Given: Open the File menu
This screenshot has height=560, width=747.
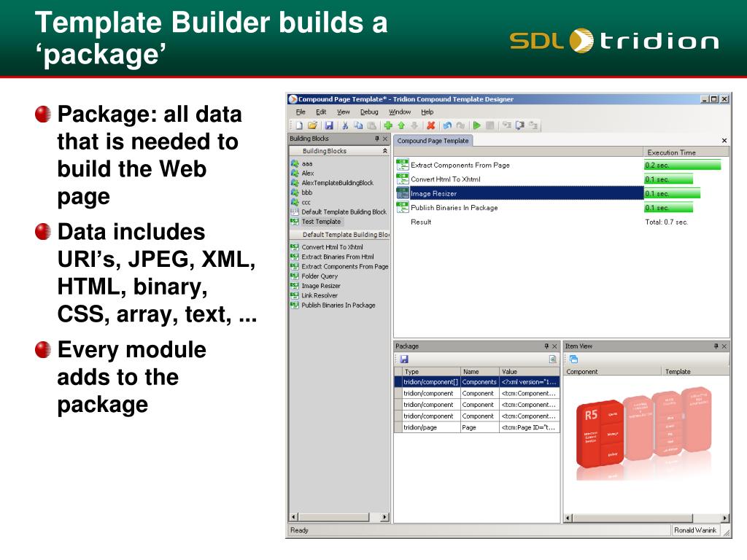Looking at the screenshot, I should point(301,112).
